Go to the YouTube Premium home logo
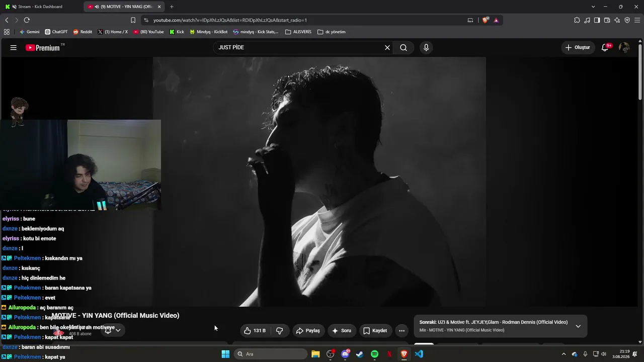The height and width of the screenshot is (362, 644). [x=43, y=48]
